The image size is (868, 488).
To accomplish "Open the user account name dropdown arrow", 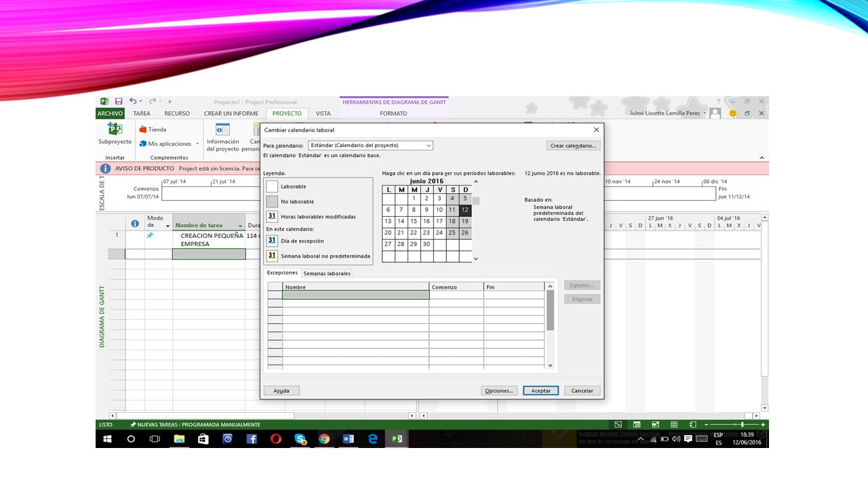I will pyautogui.click(x=705, y=113).
